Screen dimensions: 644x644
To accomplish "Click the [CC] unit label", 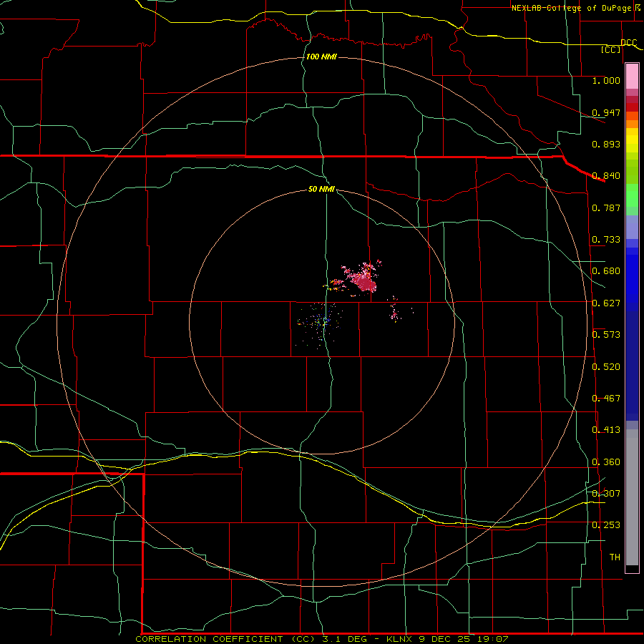I will 611,49.
